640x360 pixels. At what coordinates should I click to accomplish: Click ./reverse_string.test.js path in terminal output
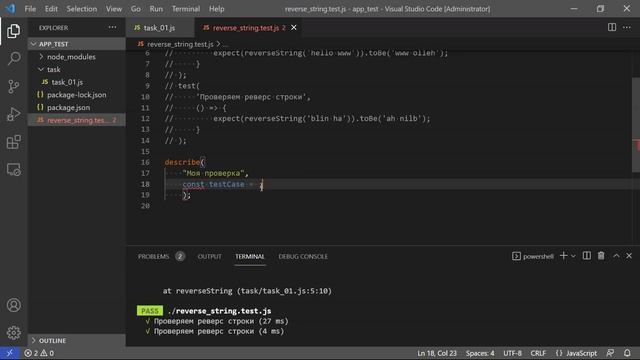[220, 311]
